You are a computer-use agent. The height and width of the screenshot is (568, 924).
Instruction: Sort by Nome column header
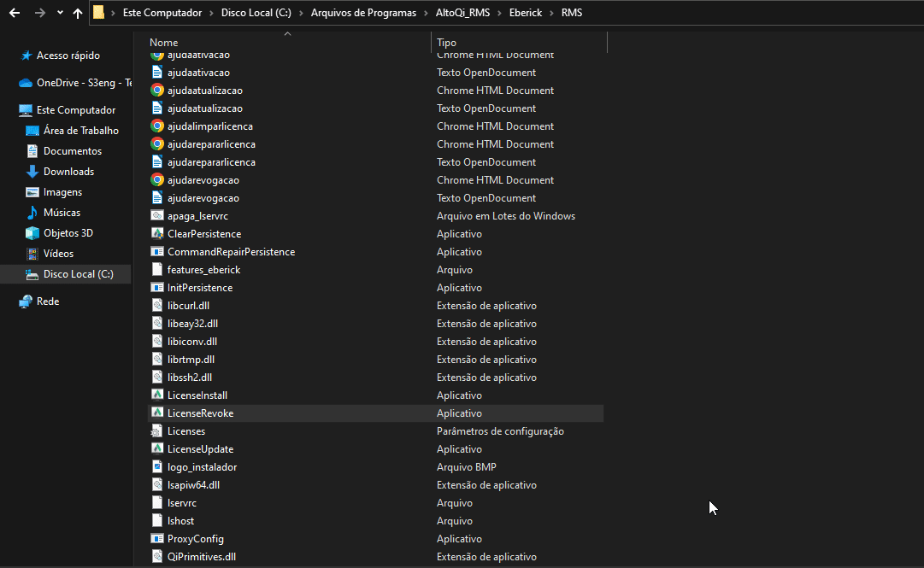164,43
